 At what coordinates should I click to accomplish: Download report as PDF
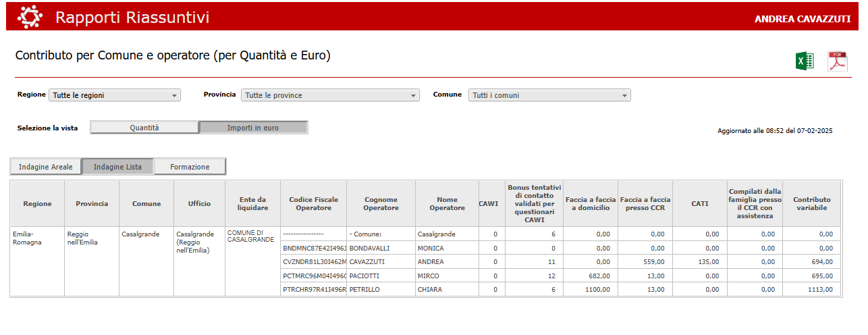tap(837, 61)
